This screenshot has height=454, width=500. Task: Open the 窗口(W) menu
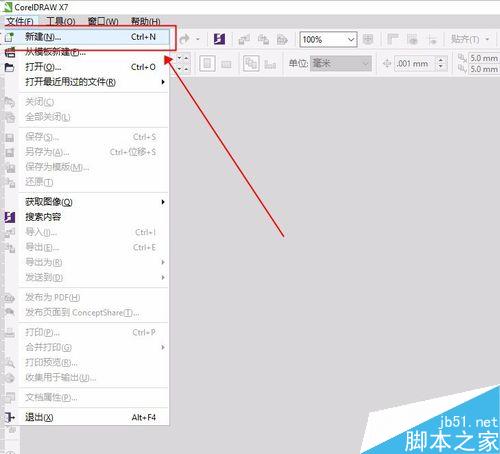[x=103, y=22]
